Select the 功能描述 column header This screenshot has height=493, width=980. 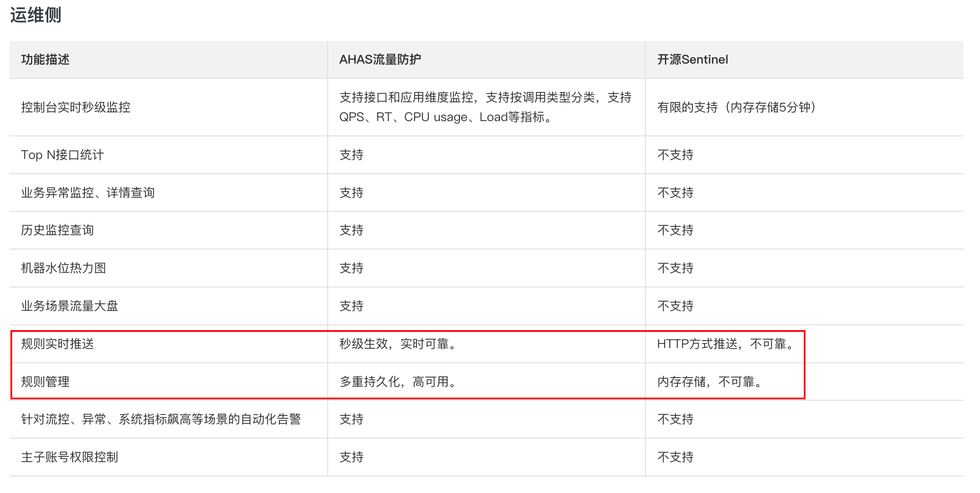coord(45,59)
